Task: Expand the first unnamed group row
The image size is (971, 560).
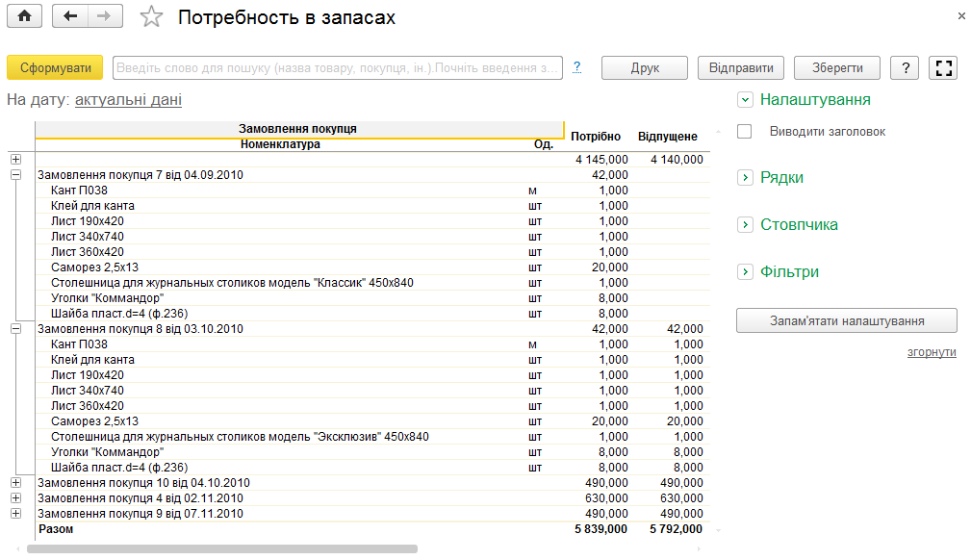Action: (x=16, y=159)
